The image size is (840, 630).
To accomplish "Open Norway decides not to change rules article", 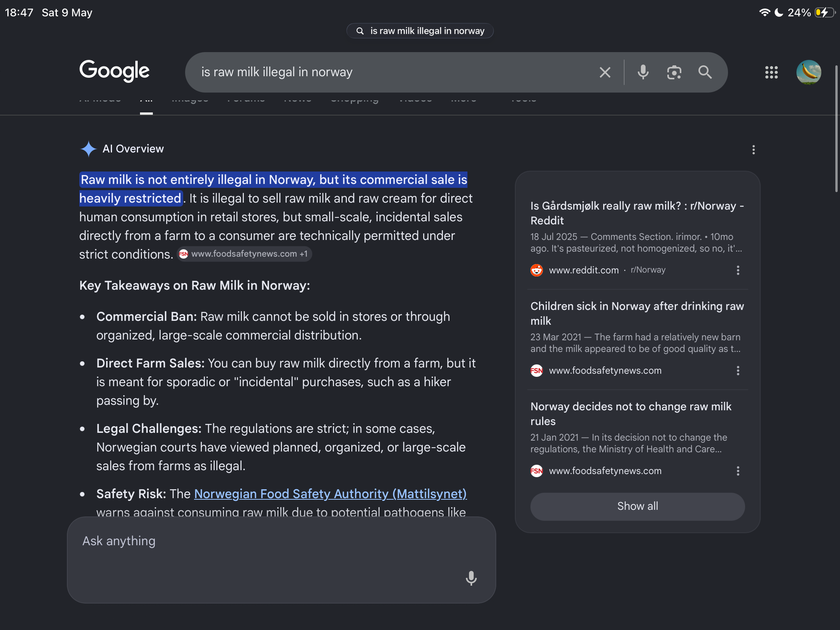I will tap(631, 414).
